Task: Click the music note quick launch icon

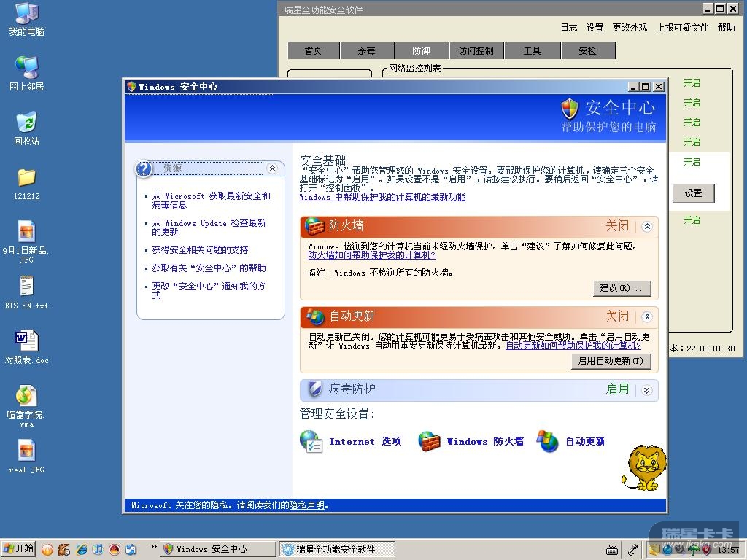Action: point(98,550)
